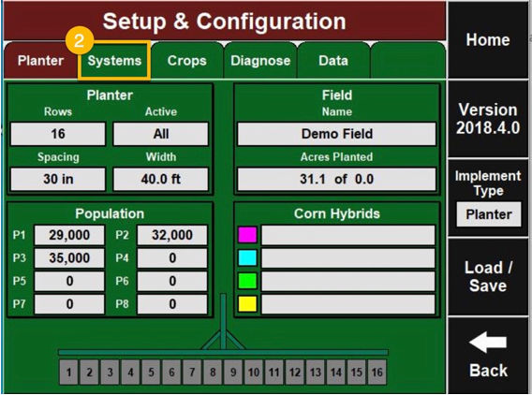Image resolution: width=532 pixels, height=395 pixels.
Task: Click the blank tab after Data
Action: [x=408, y=61]
